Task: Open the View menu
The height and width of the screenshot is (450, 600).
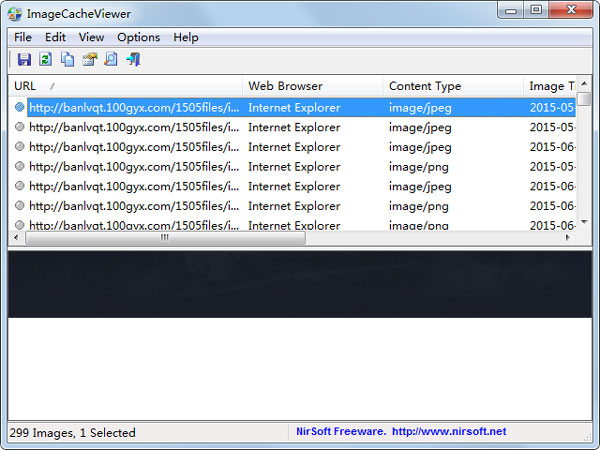Action: [x=91, y=37]
